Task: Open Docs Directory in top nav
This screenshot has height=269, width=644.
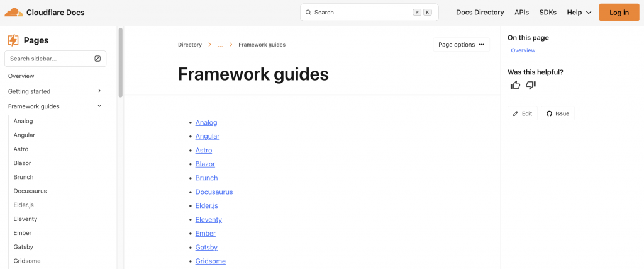Action: (480, 13)
